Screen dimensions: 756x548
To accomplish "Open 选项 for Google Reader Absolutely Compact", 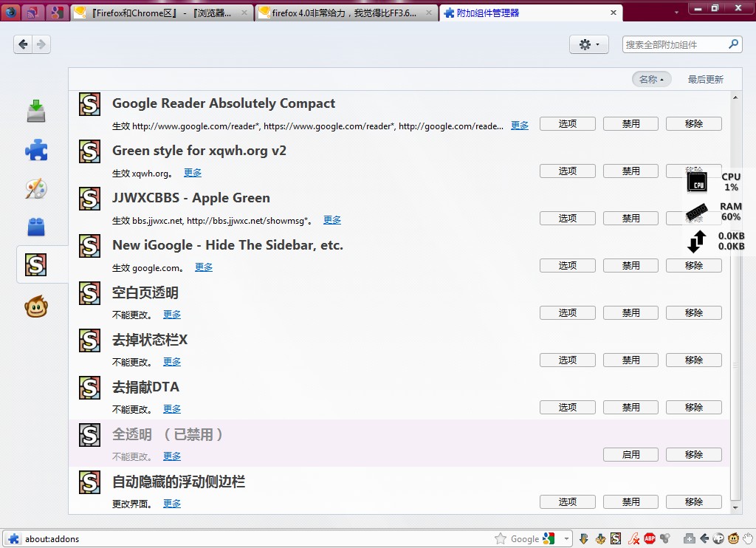I will coord(568,124).
